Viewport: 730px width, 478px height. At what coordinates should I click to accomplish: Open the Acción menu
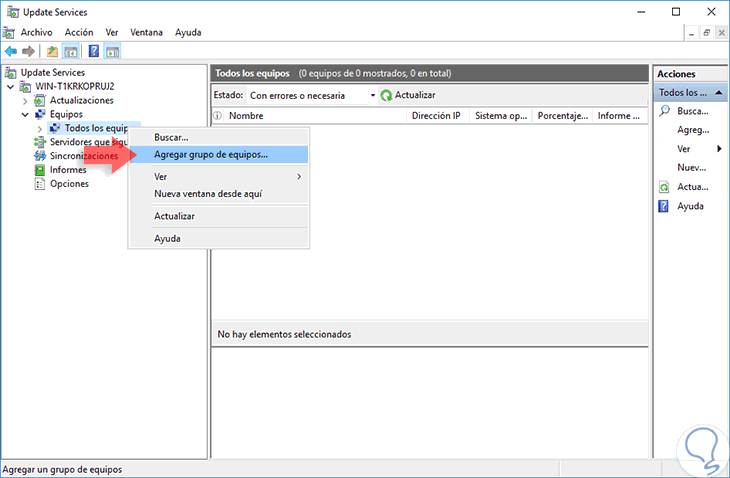tap(79, 33)
